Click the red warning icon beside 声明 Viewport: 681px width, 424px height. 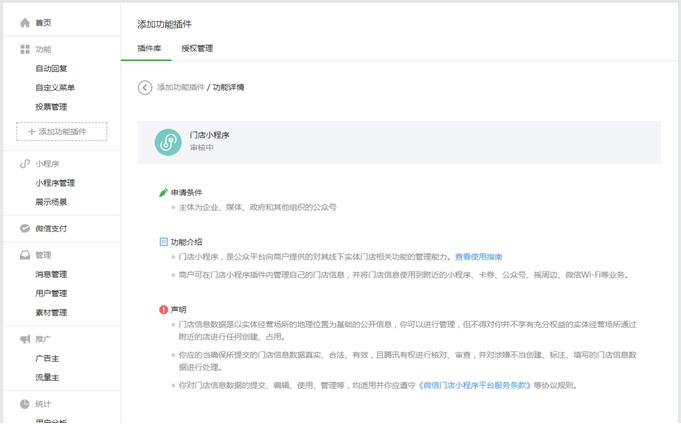163,309
